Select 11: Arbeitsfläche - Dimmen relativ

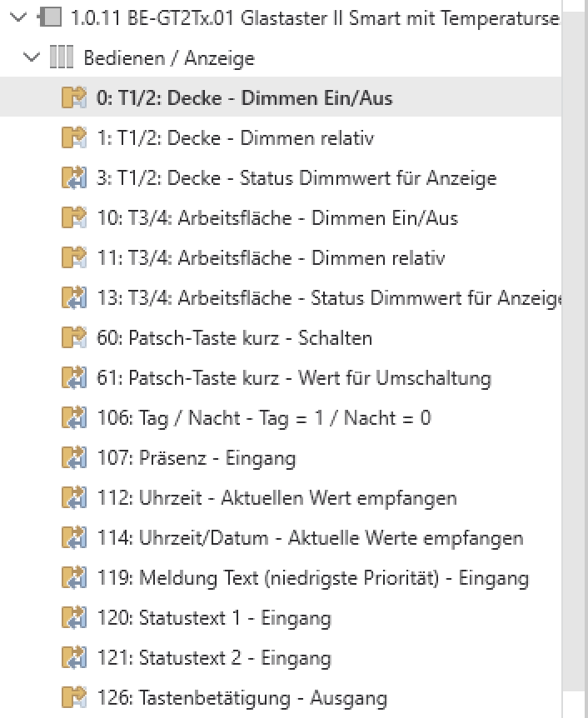pos(271,258)
